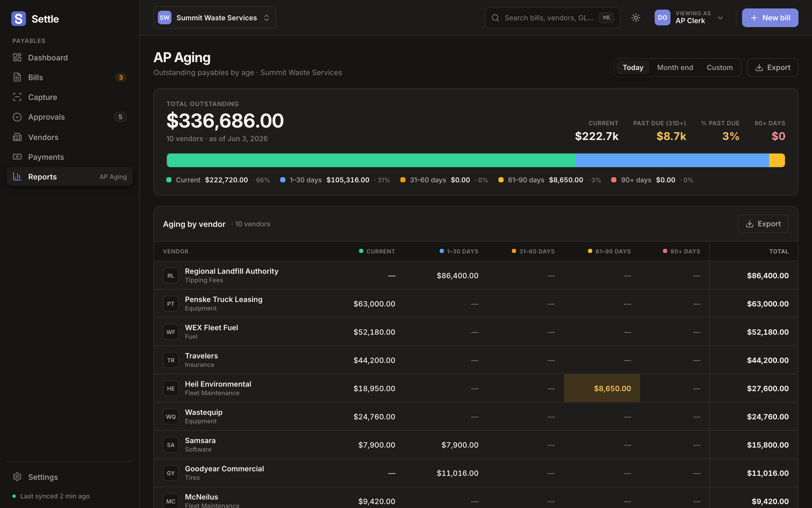Screen dimensions: 812x508
Task: Click the SW company avatar
Action: point(165,17)
